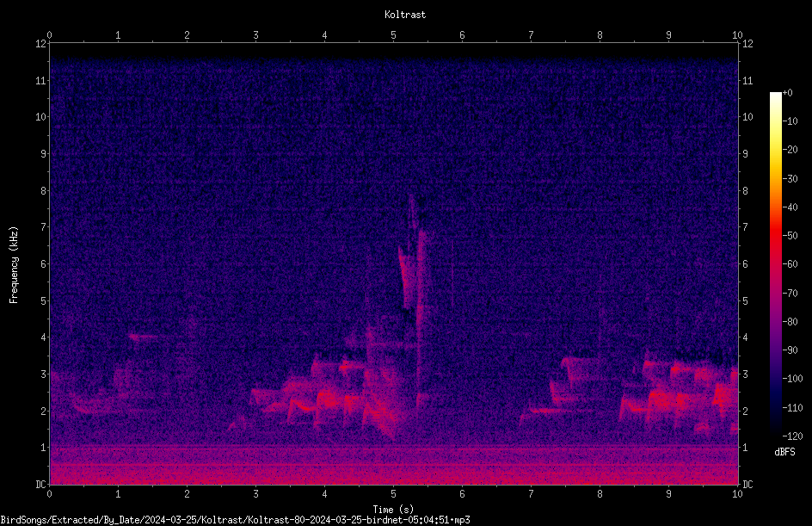Click the -50 value on color scale
Screen dimensions: 812x526
(790, 236)
